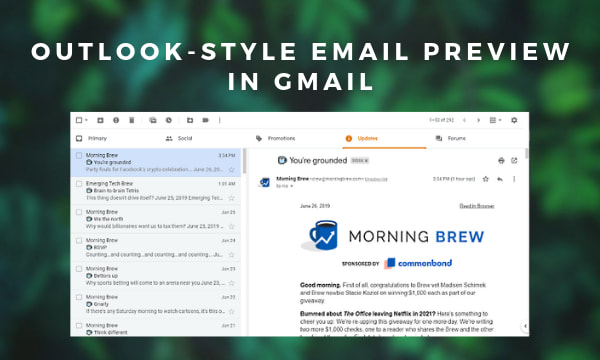
Task: Open the 'Gnarly' email
Action: [x=156, y=304]
